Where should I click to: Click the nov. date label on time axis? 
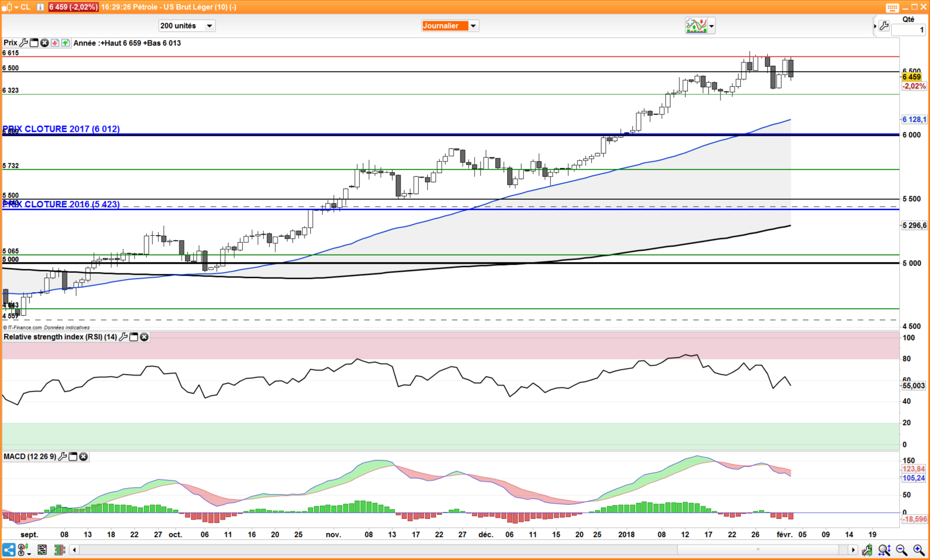[x=334, y=535]
